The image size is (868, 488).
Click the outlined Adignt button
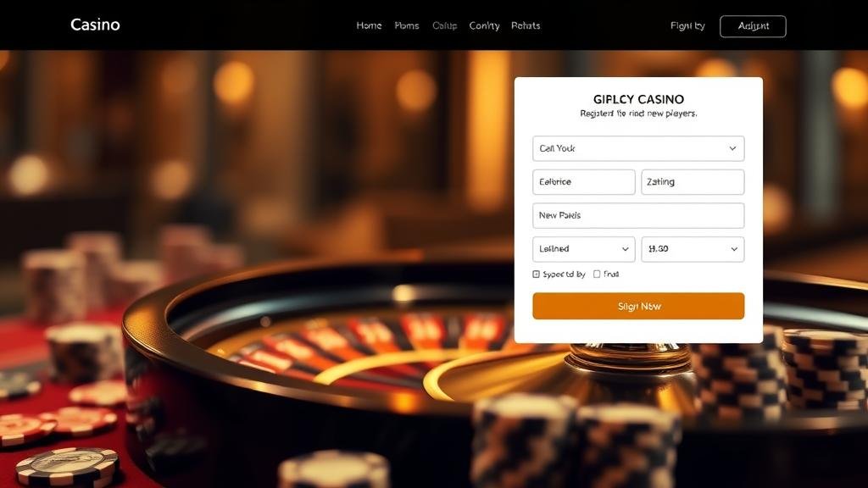(x=753, y=26)
